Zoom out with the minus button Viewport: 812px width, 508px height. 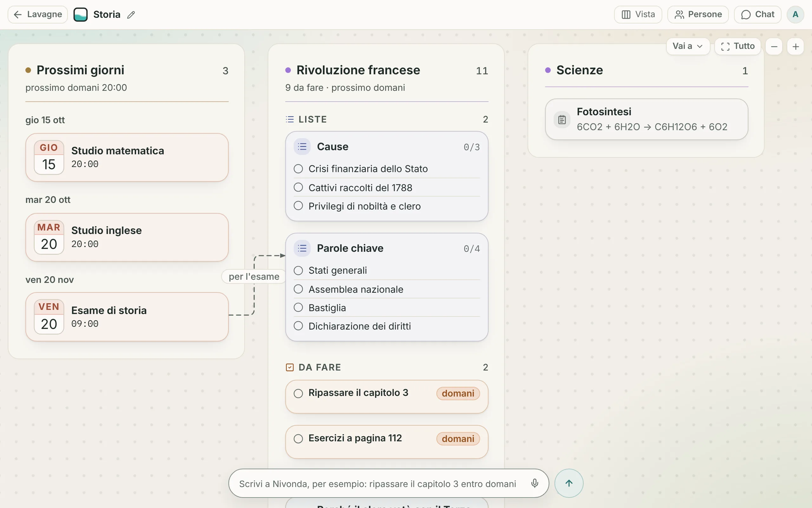774,47
